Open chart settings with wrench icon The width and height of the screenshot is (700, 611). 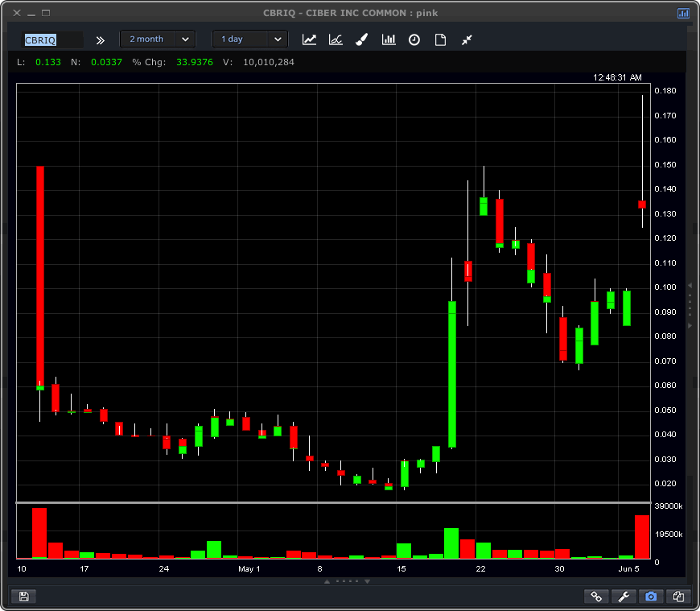tap(624, 597)
